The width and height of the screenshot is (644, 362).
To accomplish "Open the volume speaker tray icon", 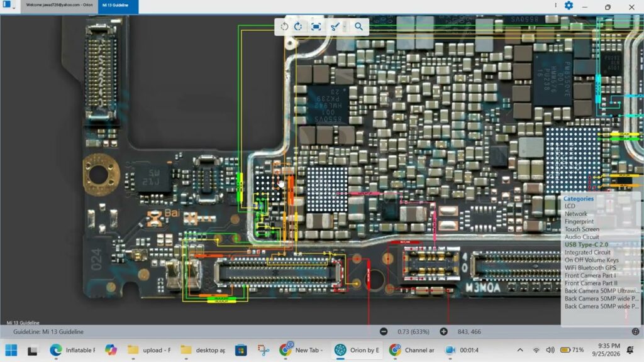I will click(x=550, y=350).
